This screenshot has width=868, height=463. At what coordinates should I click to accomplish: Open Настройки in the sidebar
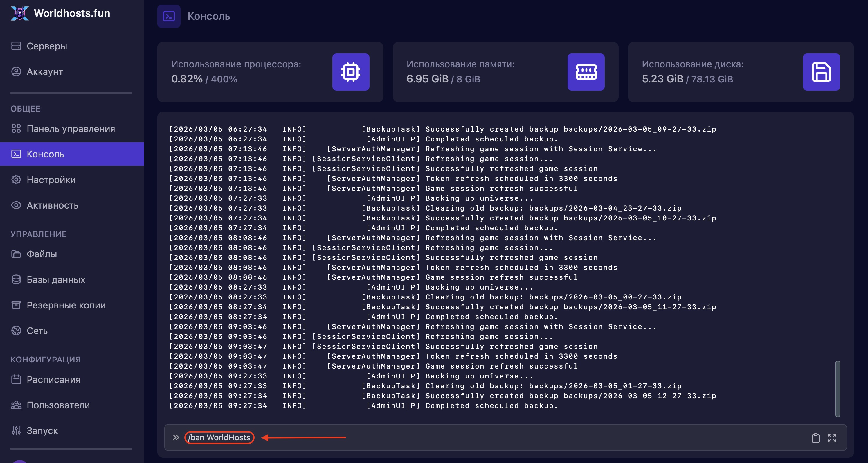tap(51, 180)
